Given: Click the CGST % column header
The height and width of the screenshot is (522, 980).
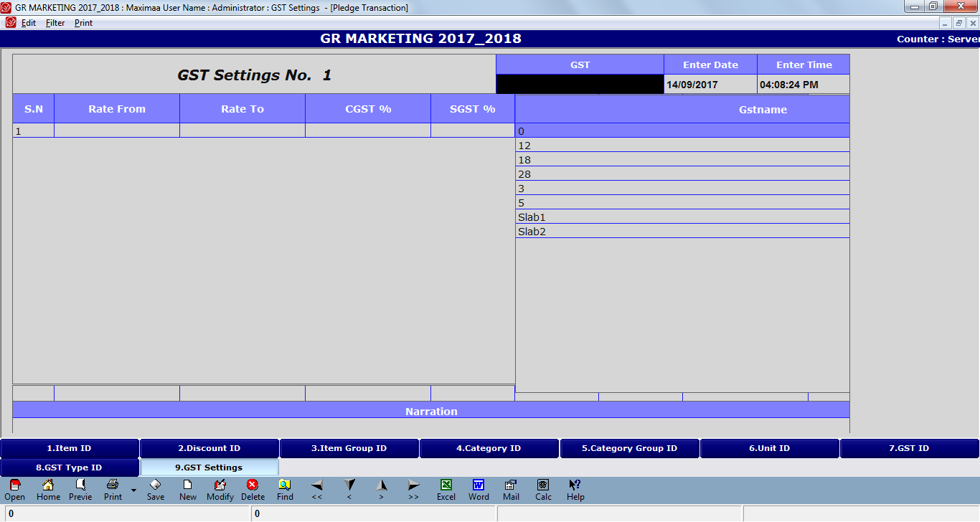Looking at the screenshot, I should [x=368, y=109].
